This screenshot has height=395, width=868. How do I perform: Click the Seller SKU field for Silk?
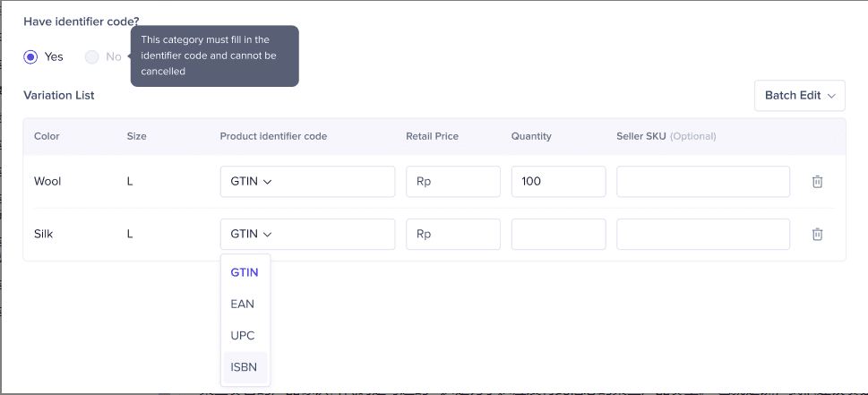click(x=703, y=234)
